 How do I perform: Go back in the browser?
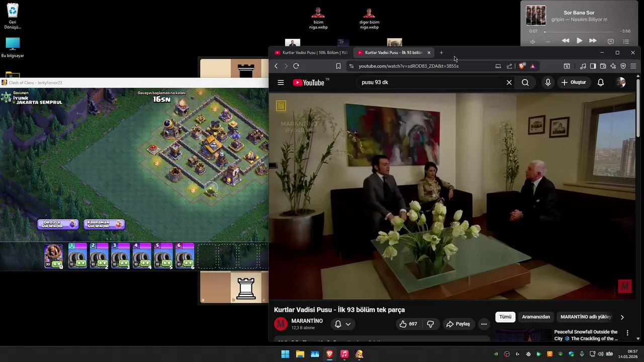[276, 66]
